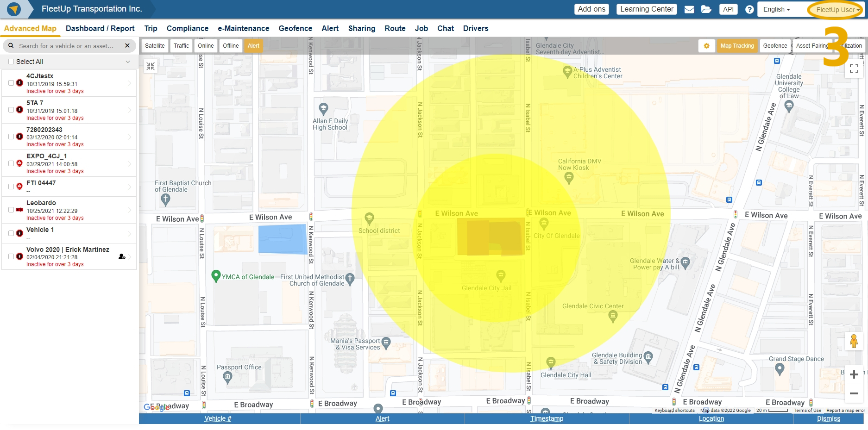Focus the vehicle or asset search field

69,46
